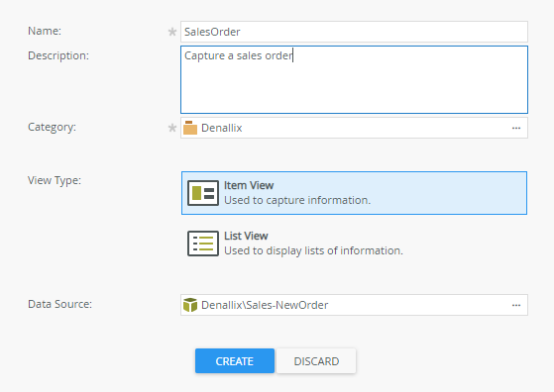Click the DISCARD button

pyautogui.click(x=316, y=361)
